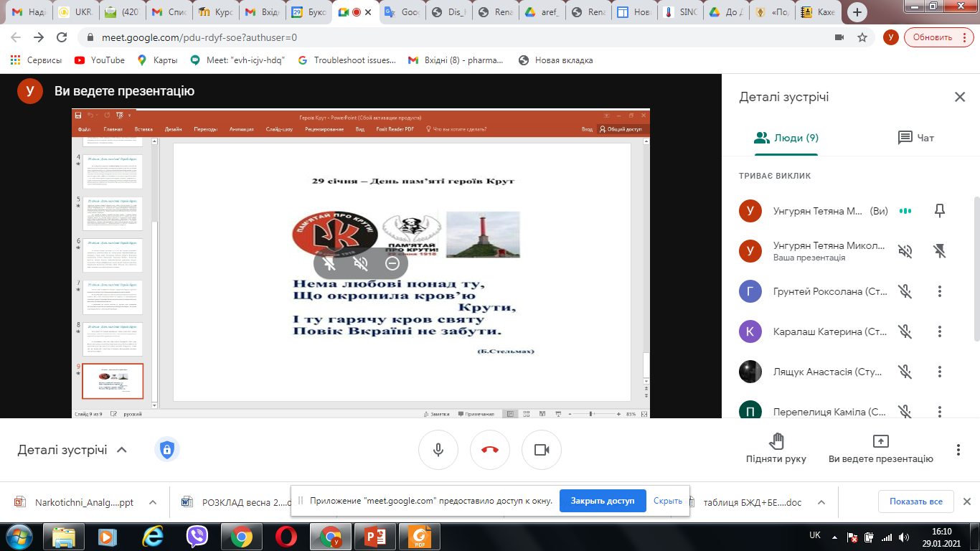Open a new browser tab with plus
Viewport: 980px width, 551px height.
point(857,11)
